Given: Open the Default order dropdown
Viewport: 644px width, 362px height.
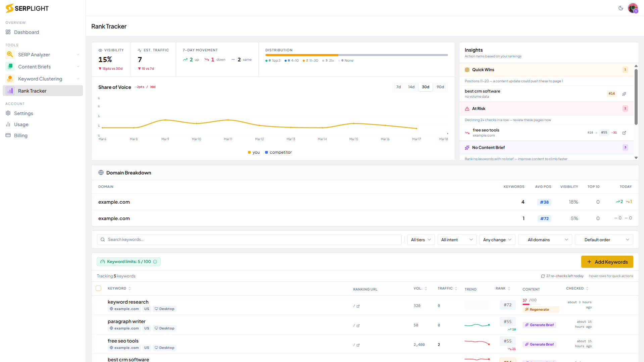Looking at the screenshot, I should click(604, 240).
